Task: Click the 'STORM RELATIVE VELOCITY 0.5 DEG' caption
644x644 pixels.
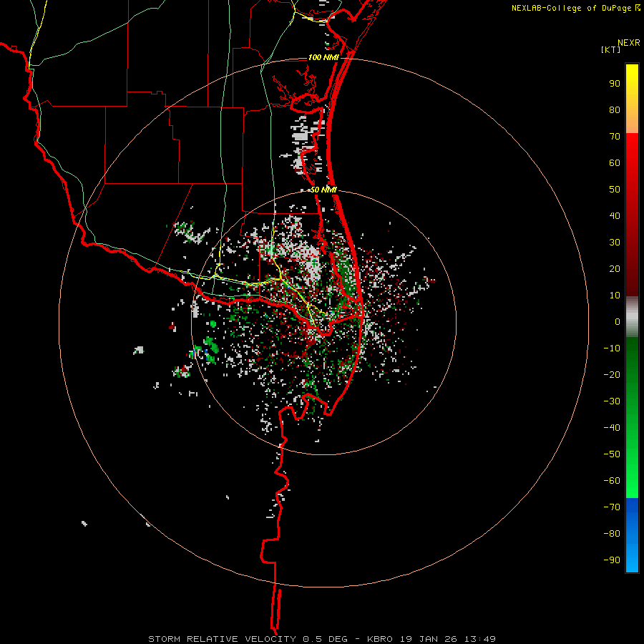Action: (248, 639)
